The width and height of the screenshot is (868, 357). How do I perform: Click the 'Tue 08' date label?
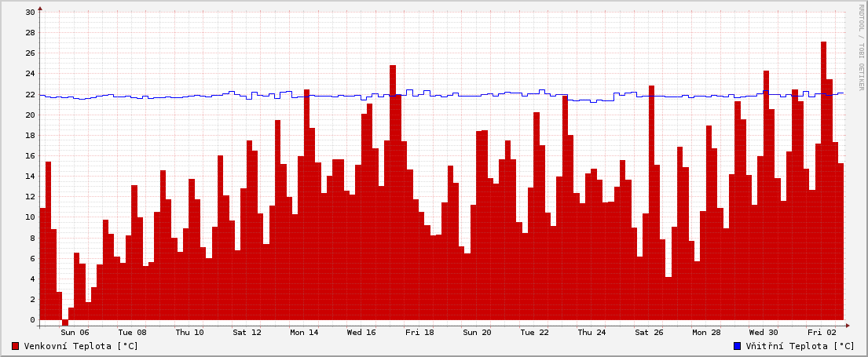point(132,333)
